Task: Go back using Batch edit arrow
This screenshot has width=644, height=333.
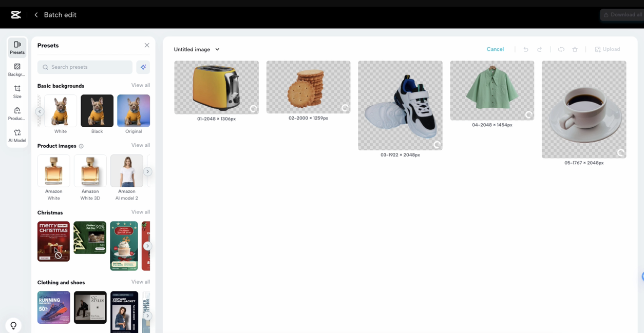Action: coord(36,15)
